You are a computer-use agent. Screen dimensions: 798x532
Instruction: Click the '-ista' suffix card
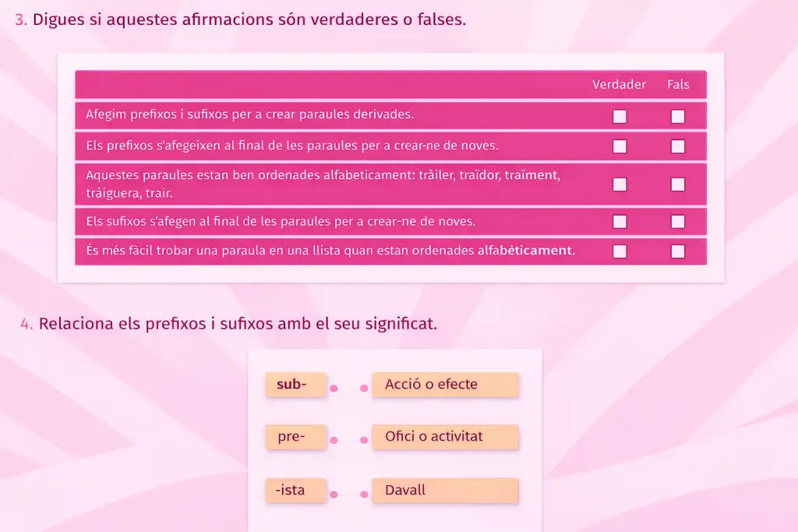coord(295,491)
